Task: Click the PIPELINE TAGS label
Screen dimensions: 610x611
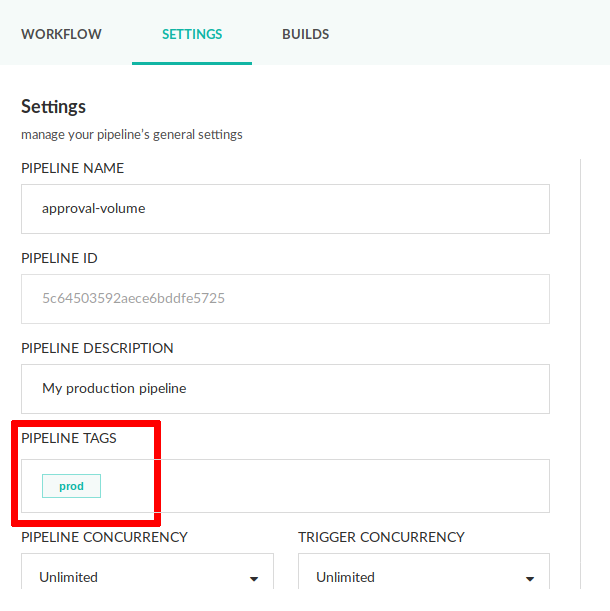Action: [x=69, y=438]
